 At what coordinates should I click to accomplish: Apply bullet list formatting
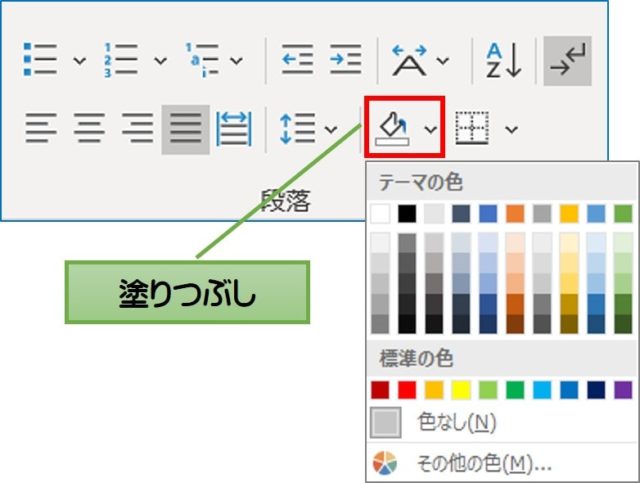point(40,60)
